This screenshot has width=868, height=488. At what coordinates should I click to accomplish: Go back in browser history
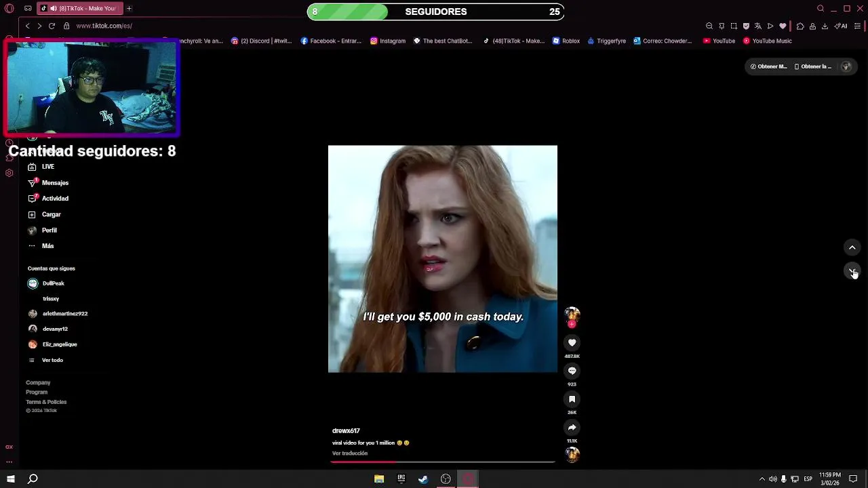coord(27,26)
